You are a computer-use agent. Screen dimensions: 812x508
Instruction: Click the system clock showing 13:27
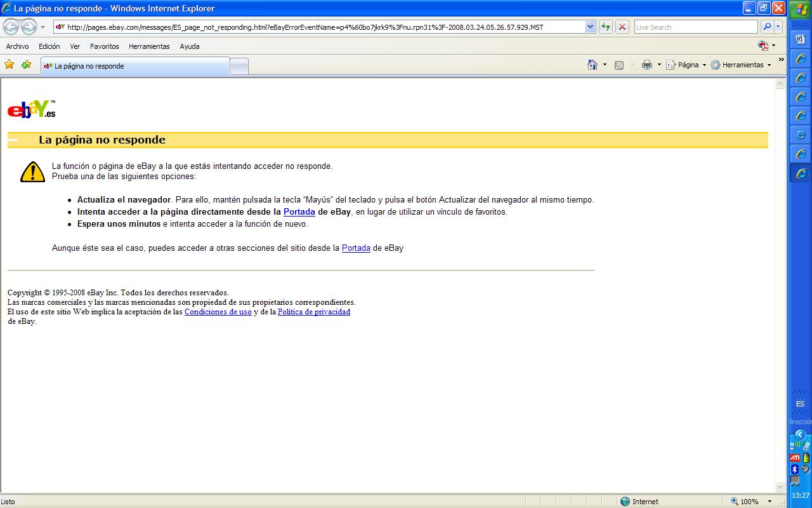800,495
